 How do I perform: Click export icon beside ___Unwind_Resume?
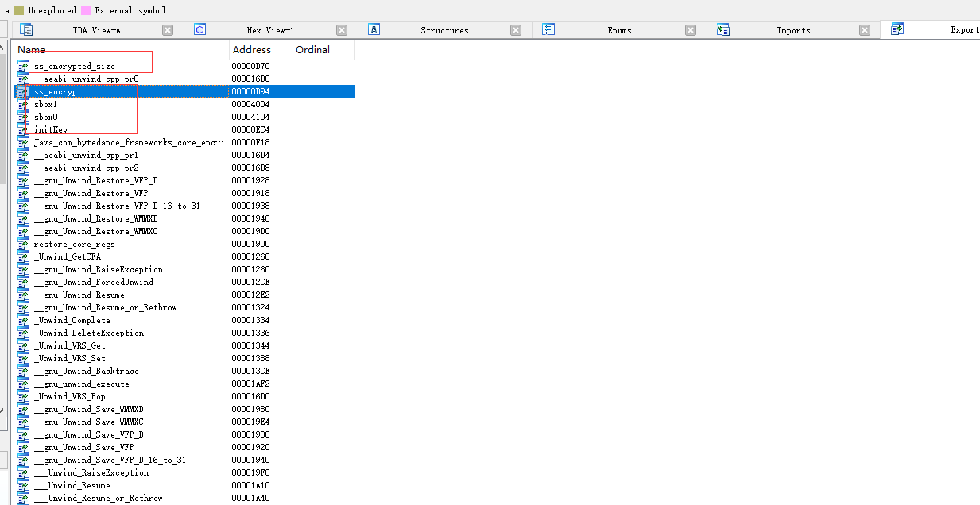(x=23, y=486)
